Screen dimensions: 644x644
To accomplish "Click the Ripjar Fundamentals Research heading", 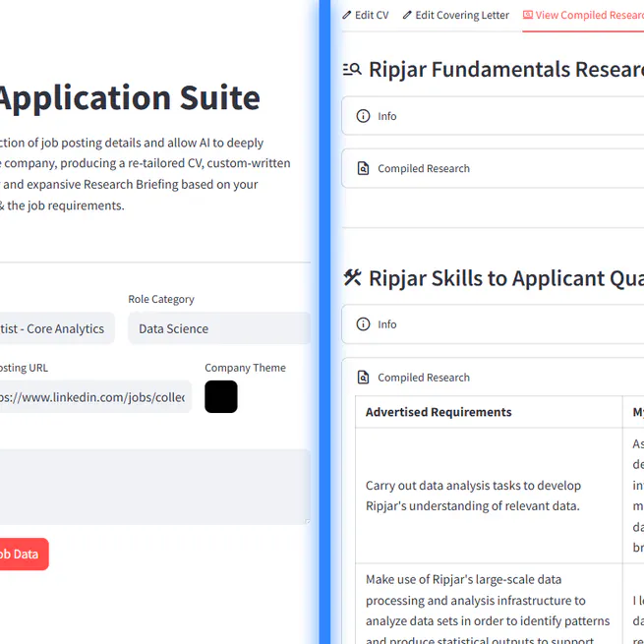I will coord(506,69).
